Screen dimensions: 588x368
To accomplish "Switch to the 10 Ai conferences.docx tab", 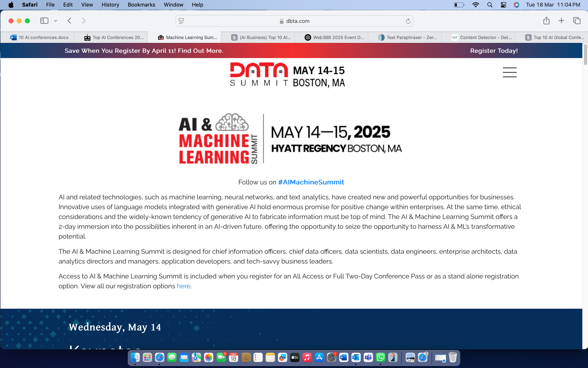I will tap(37, 37).
